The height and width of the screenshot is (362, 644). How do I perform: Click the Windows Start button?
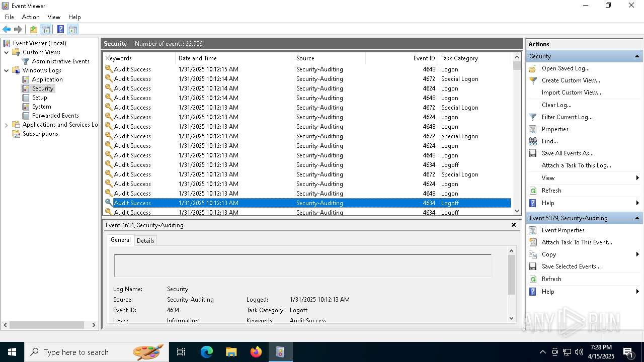click(x=12, y=352)
